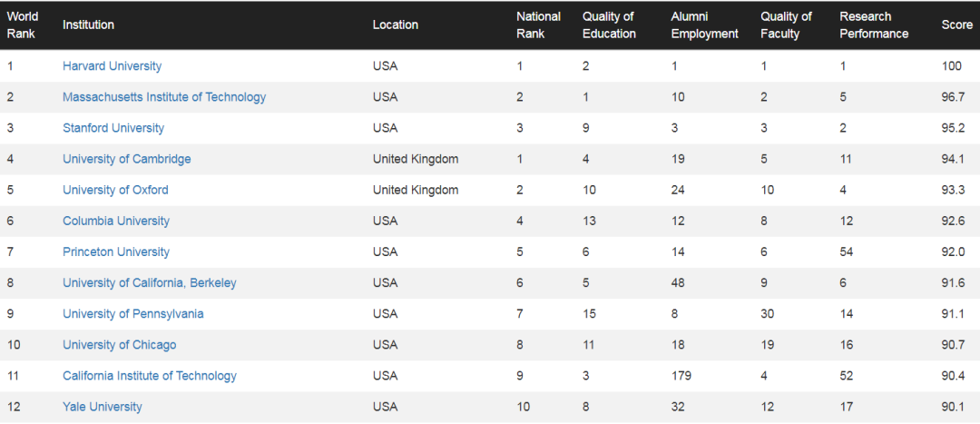Open the University of Cambridge page

tap(127, 159)
